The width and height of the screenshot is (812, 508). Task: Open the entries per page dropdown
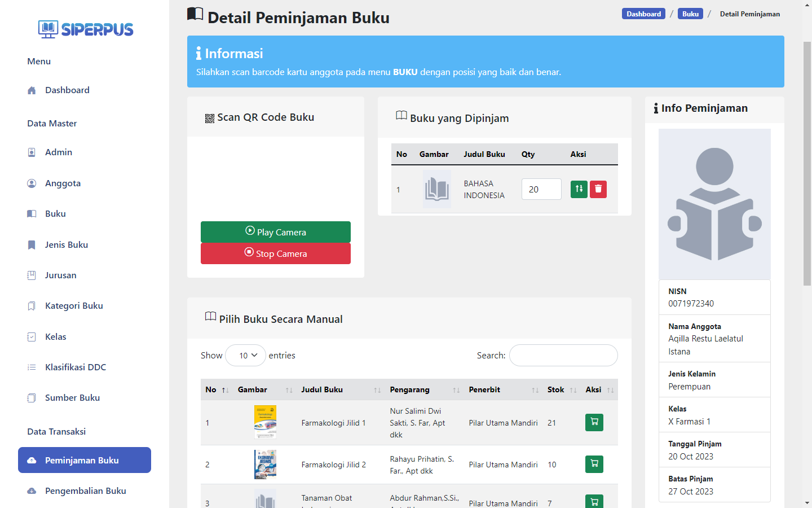click(245, 356)
